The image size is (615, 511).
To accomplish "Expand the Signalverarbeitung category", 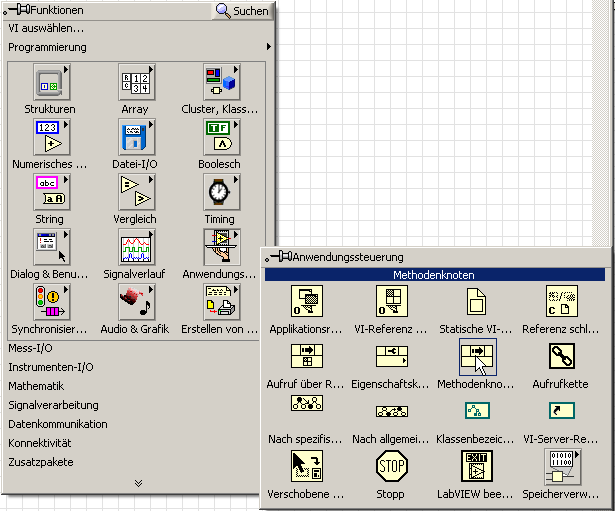I will [53, 405].
